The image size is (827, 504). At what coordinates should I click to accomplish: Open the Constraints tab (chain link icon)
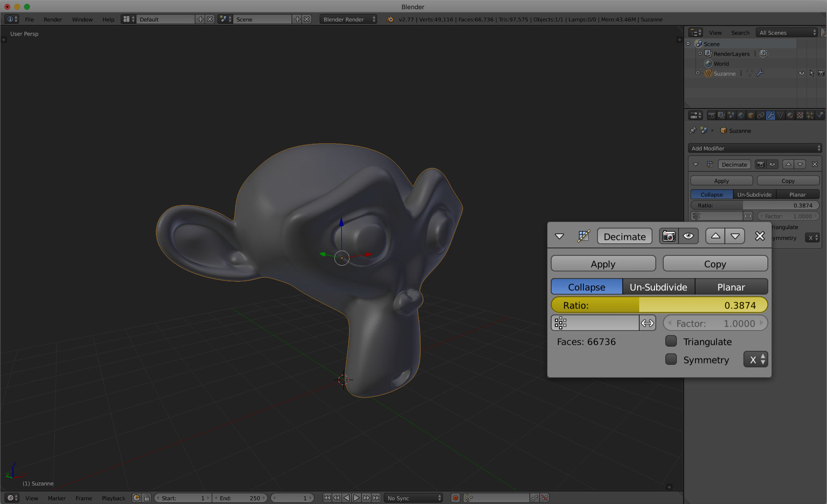761,115
